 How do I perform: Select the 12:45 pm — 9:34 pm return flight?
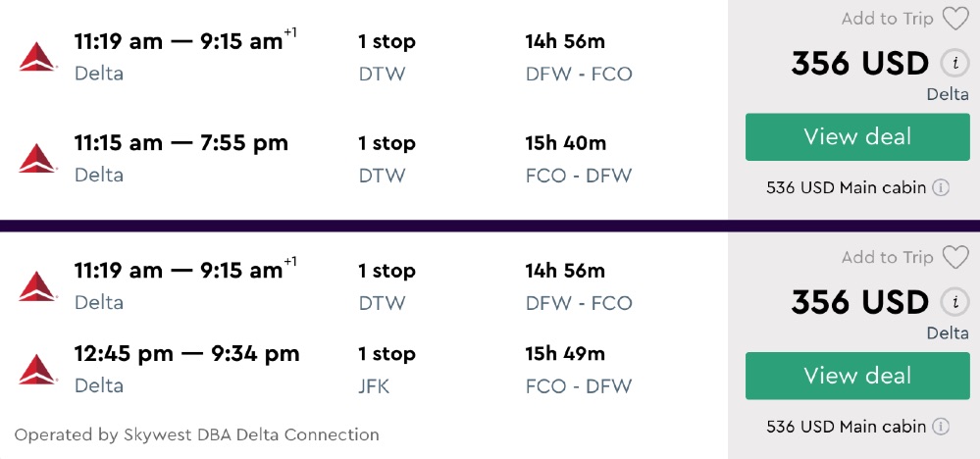(x=186, y=354)
